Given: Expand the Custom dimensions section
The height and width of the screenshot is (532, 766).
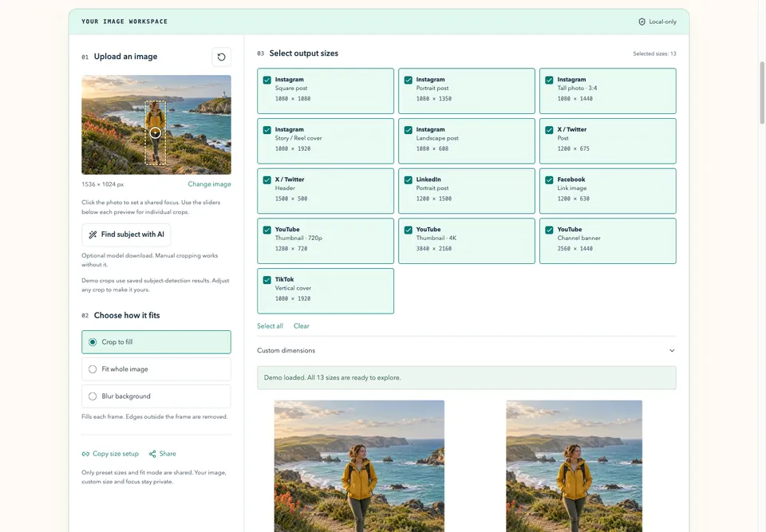Looking at the screenshot, I should tap(467, 350).
